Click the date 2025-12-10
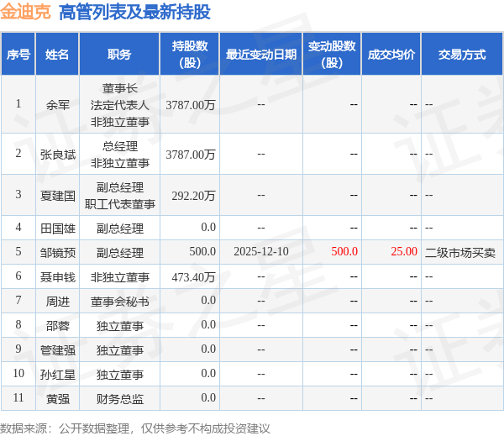504x436 pixels. [x=261, y=251]
